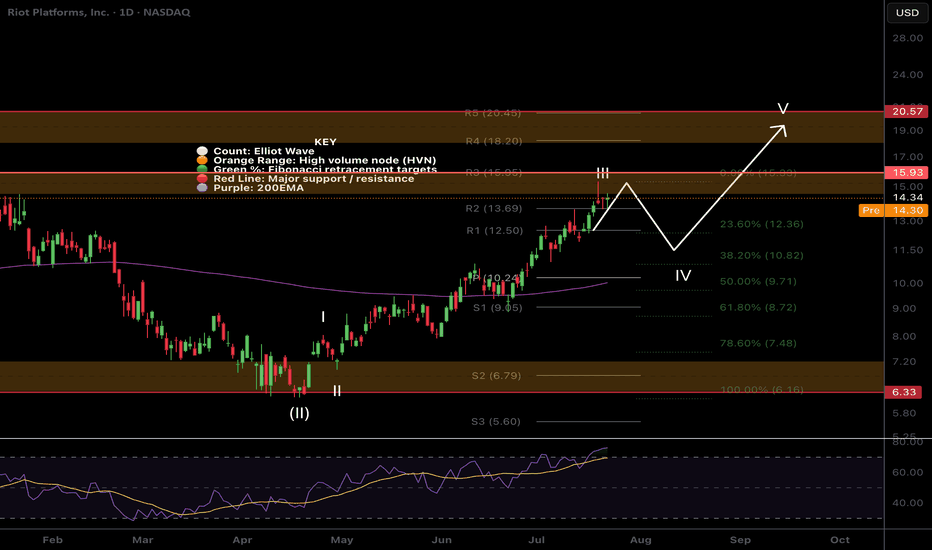
Task: Click the orange circle beside Orange Range
Action: pos(202,160)
